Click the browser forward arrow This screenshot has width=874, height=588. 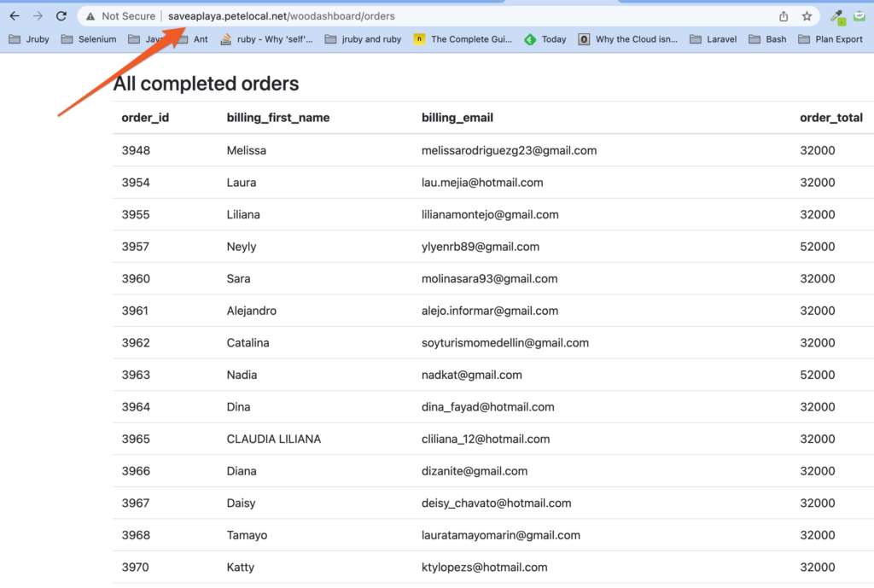pos(38,16)
